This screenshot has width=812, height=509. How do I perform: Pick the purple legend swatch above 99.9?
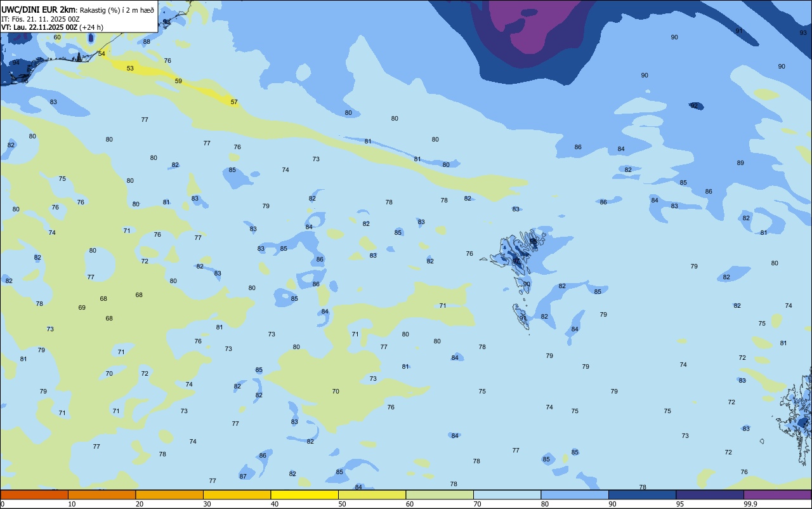(777, 494)
